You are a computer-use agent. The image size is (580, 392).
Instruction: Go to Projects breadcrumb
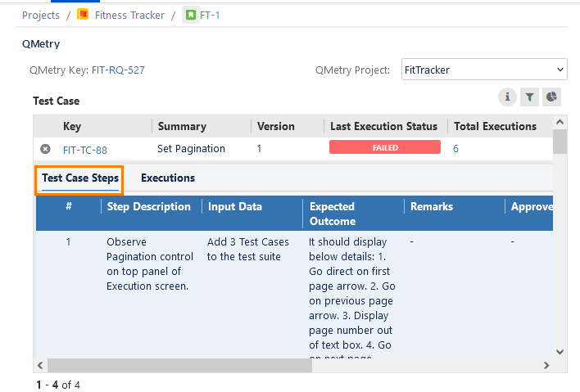point(41,16)
